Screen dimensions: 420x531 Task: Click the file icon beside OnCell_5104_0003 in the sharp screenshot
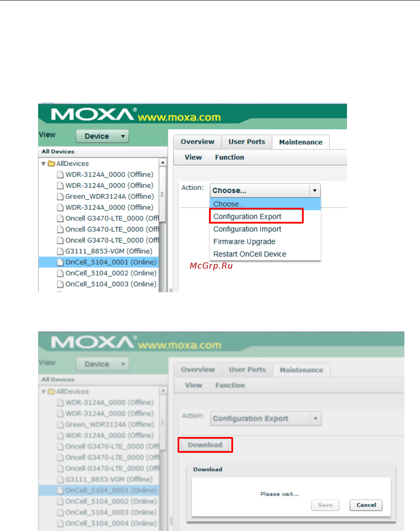tap(60, 284)
